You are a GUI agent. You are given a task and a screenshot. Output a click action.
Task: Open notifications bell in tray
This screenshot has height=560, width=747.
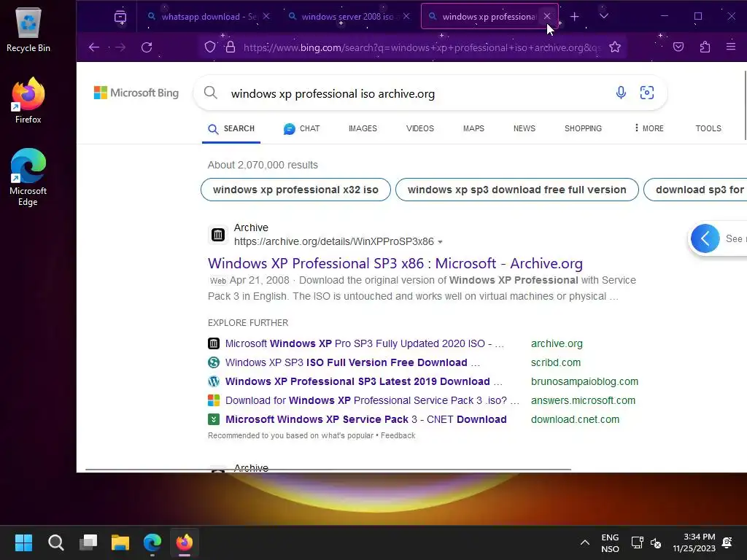pos(727,542)
